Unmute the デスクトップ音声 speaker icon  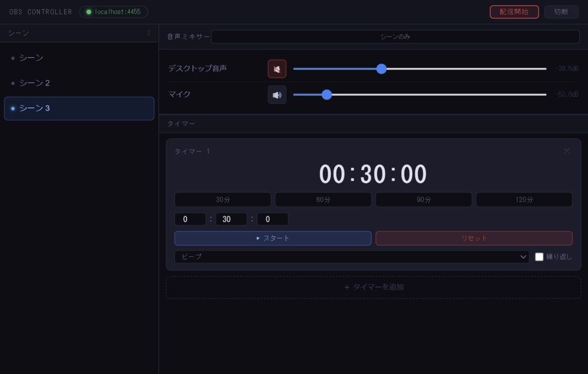click(x=277, y=69)
